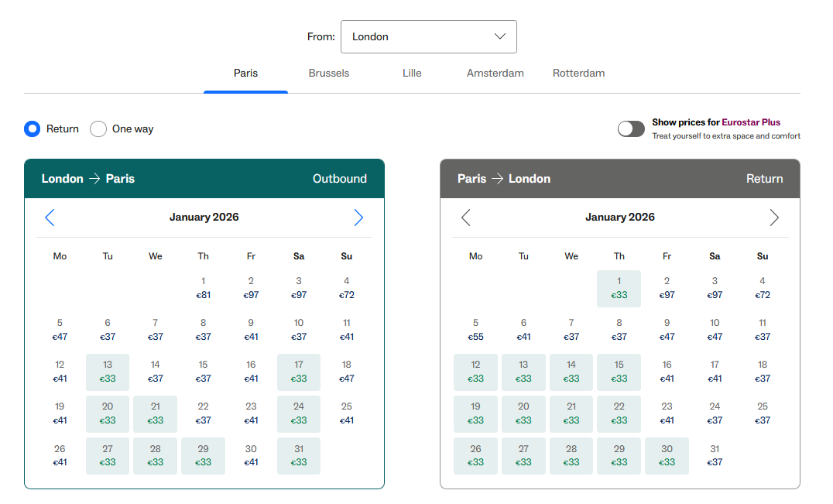Enable the Show prices for Eurostar Plus toggle
833x504 pixels.
coord(631,129)
